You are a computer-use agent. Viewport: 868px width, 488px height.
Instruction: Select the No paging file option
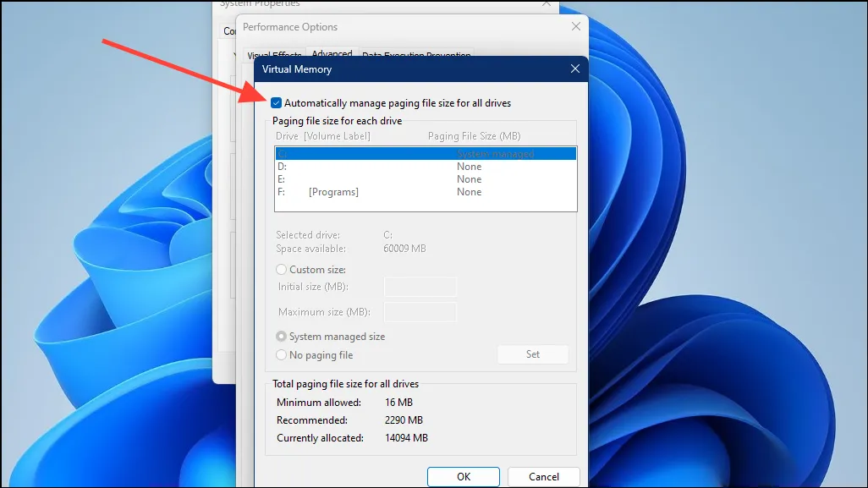[282, 355]
